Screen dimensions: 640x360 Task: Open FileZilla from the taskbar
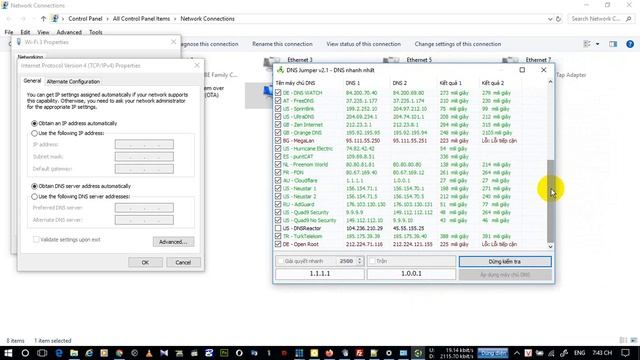pyautogui.click(x=359, y=353)
